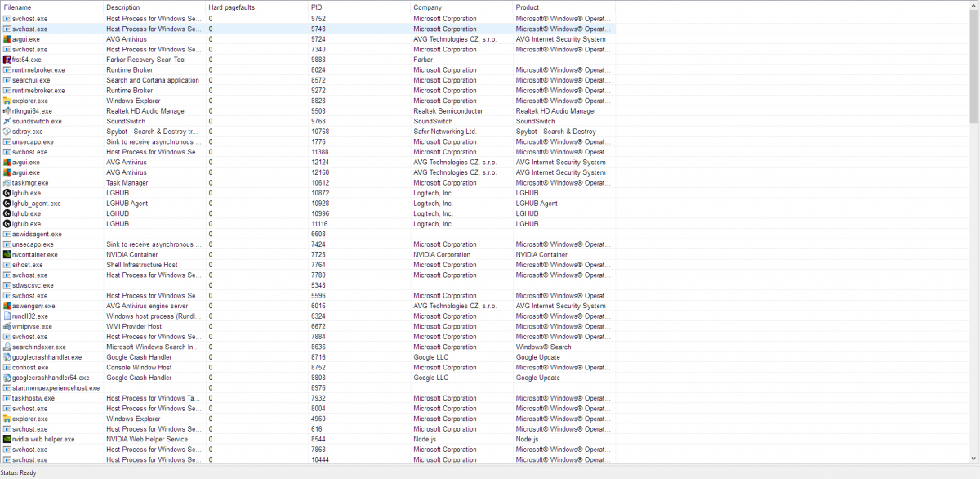Image resolution: width=980 pixels, height=479 pixels.
Task: Click the 'Realtek Semiconductor' company cell
Action: click(448, 111)
